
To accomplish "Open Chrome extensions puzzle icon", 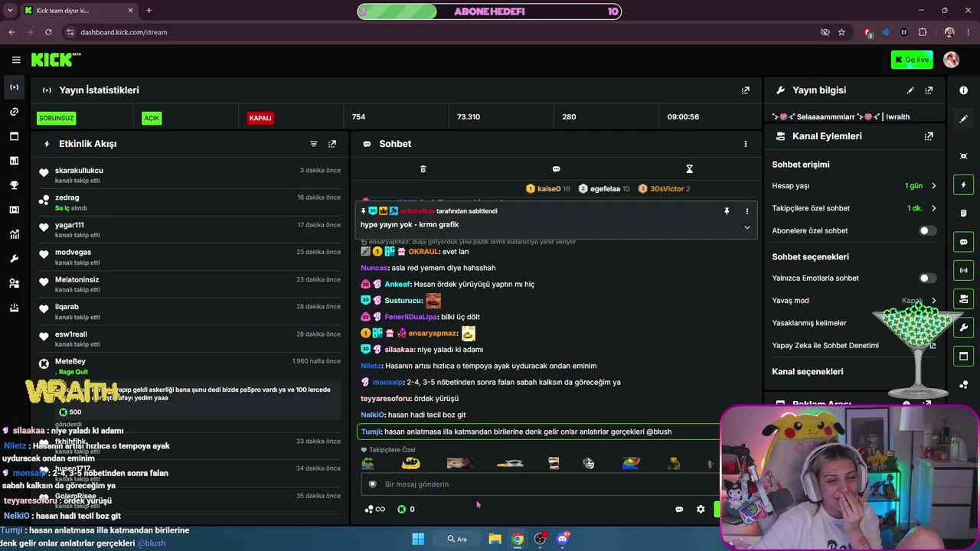I will 922,32.
